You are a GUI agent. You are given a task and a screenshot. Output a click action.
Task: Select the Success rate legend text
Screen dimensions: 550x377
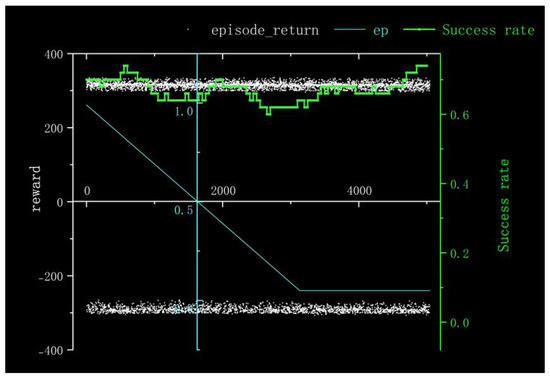click(488, 30)
